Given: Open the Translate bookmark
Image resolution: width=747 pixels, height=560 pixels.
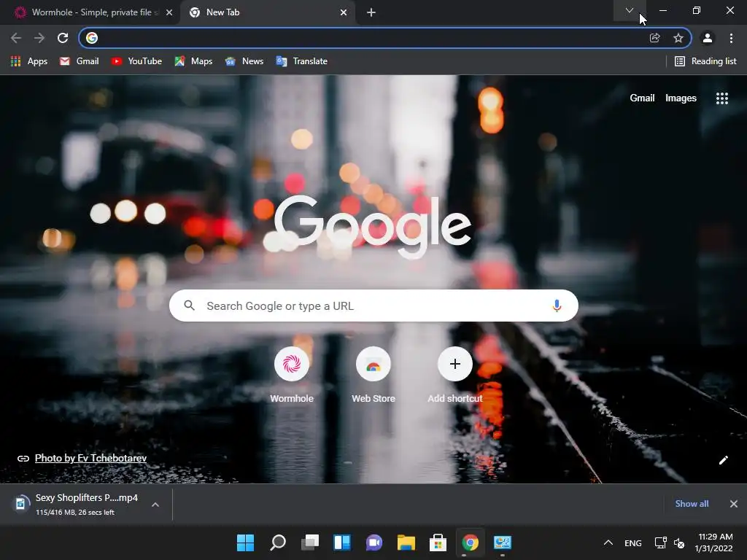Looking at the screenshot, I should click(x=302, y=61).
